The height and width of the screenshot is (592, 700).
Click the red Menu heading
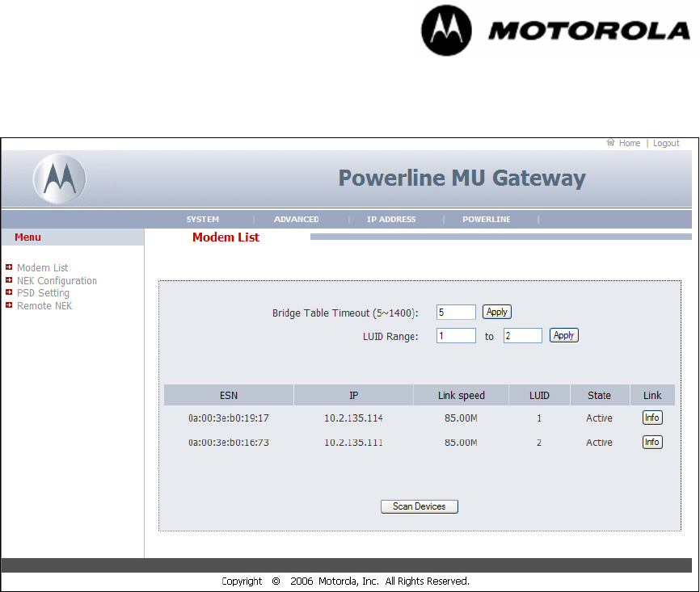27,237
